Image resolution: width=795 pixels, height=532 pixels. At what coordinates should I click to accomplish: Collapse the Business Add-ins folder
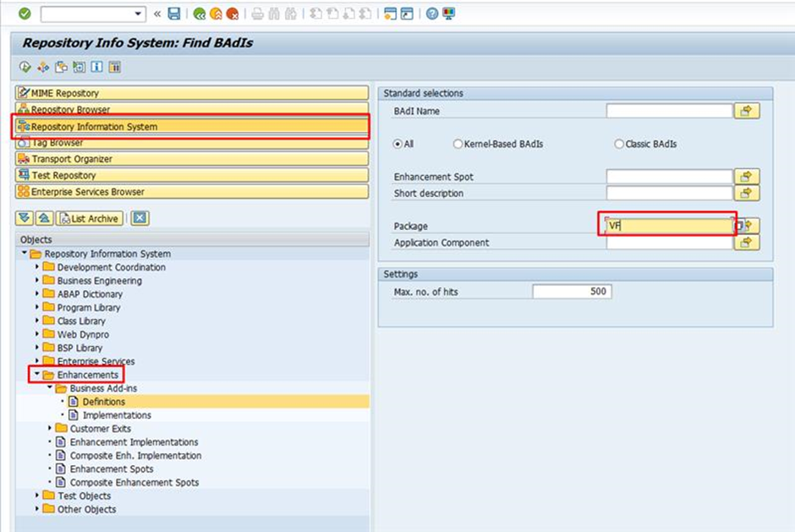50,388
